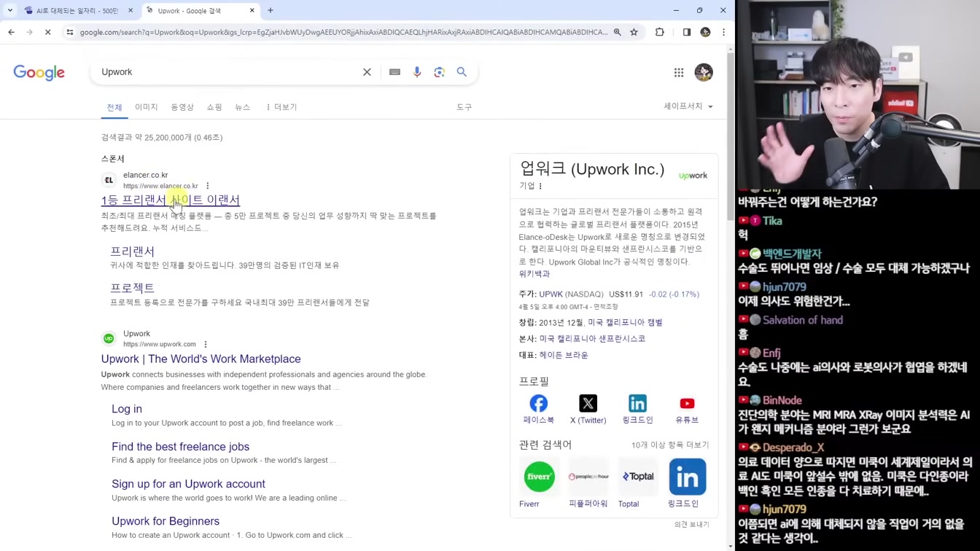Open the 1등 프리랜서 사이트 이랜서 ad link
Screen dimensions: 980x551
(x=171, y=200)
